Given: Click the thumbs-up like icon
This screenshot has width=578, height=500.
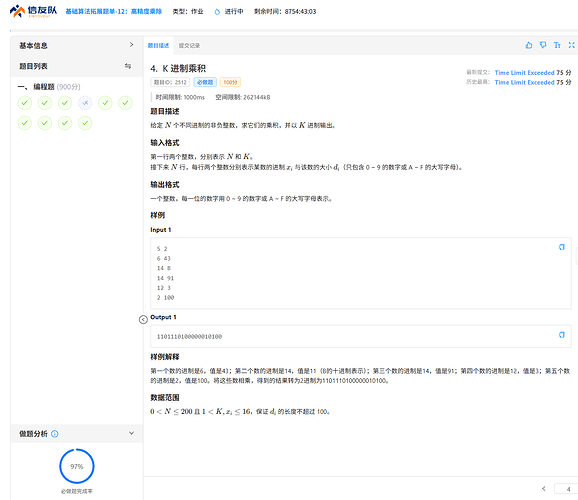Looking at the screenshot, I should click(529, 45).
